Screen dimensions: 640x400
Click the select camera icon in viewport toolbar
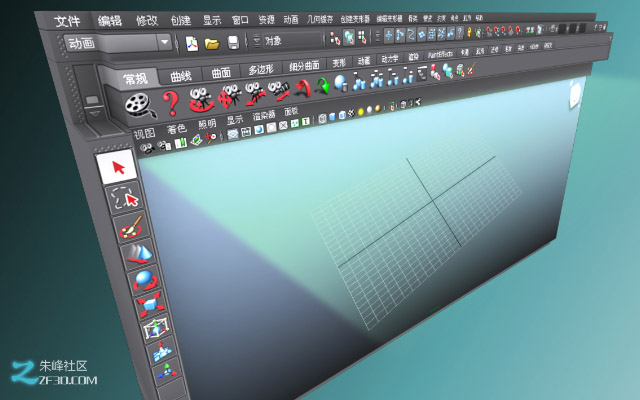click(147, 149)
